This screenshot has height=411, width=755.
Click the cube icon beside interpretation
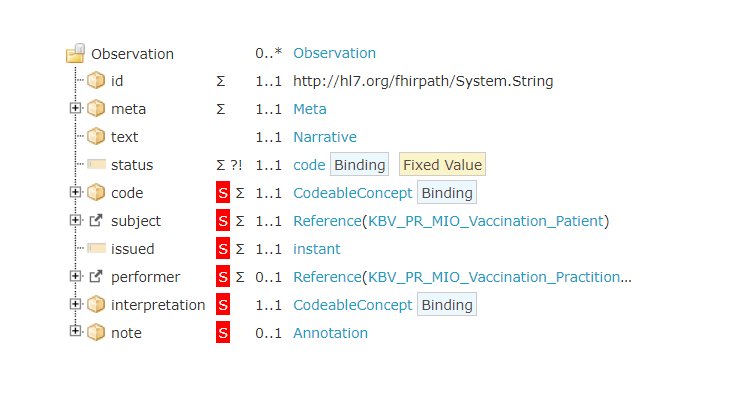pyautogui.click(x=96, y=305)
